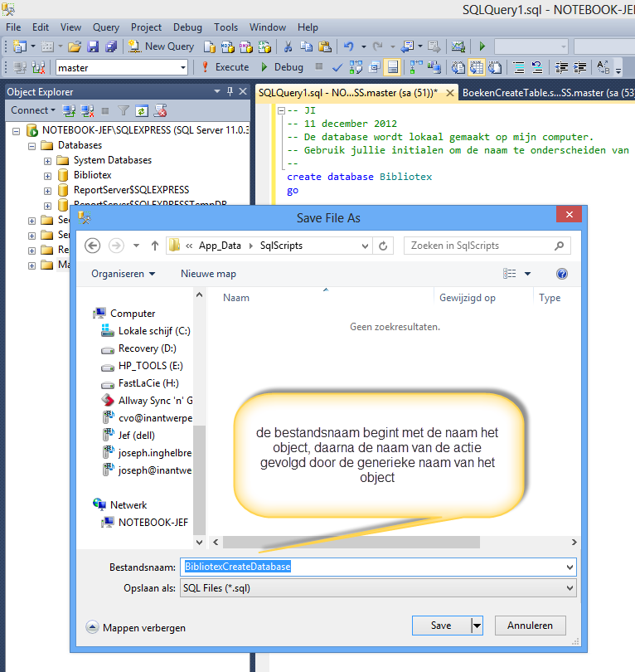The height and width of the screenshot is (672, 635).
Task: Click the Save disk icon in toolbar
Action: (93, 46)
